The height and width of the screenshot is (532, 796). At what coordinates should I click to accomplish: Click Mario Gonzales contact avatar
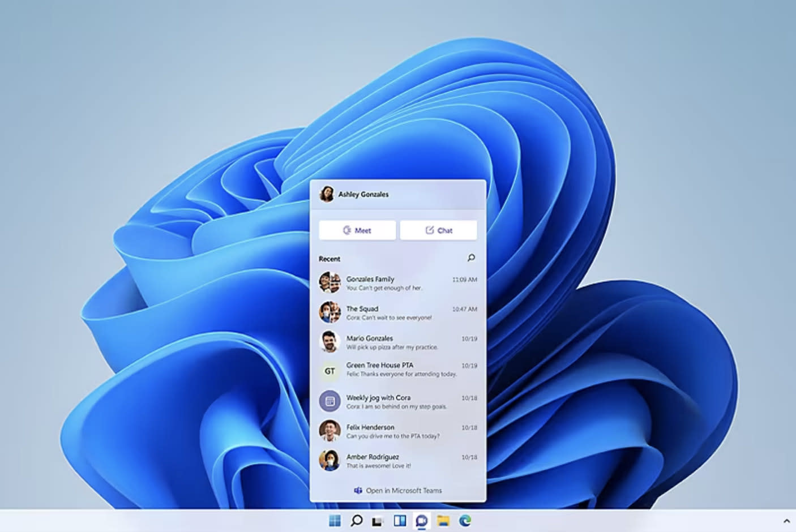pyautogui.click(x=329, y=342)
